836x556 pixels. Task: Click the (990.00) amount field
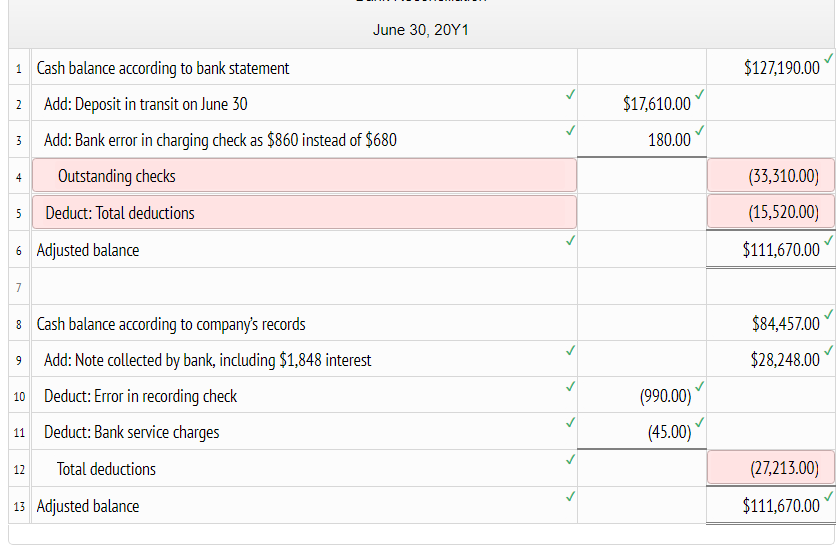pos(641,396)
